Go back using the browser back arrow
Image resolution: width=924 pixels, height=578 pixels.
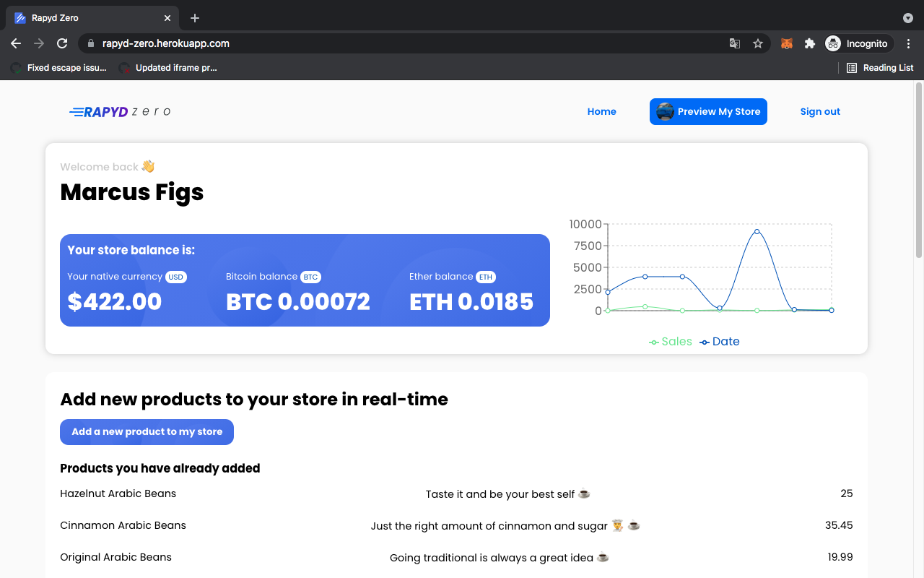16,43
